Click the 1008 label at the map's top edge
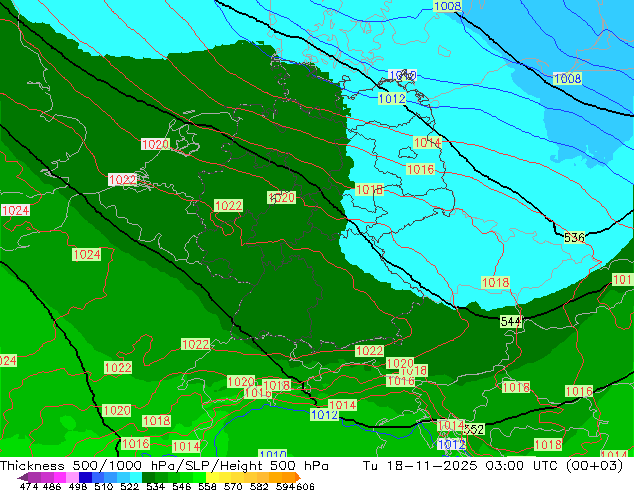This screenshot has height=490, width=634. (x=447, y=6)
